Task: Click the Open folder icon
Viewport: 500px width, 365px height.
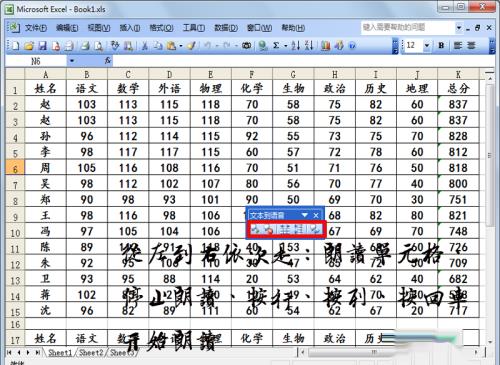Action: point(29,45)
